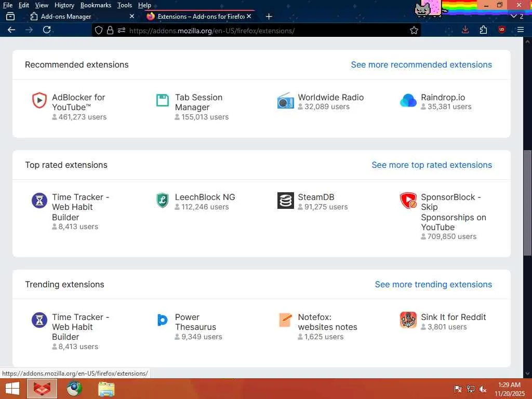Screen dimensions: 532x399
Task: Open the Extensions toolbar button
Action: click(483, 30)
